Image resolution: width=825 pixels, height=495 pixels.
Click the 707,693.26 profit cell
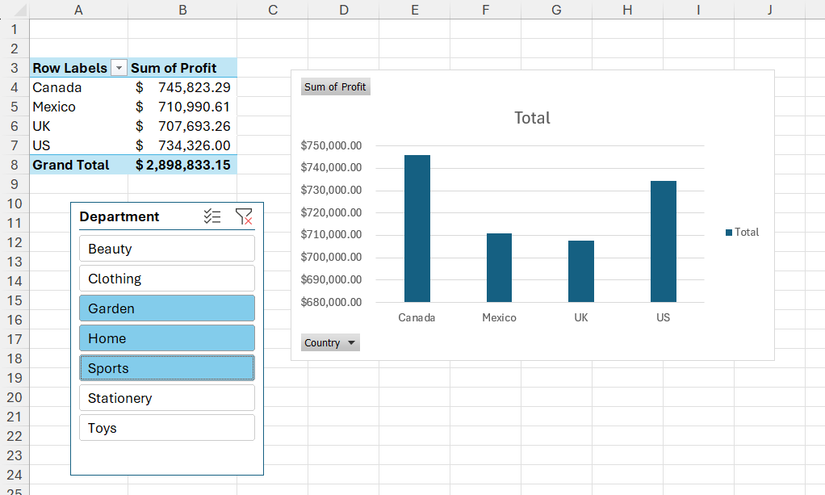click(182, 126)
